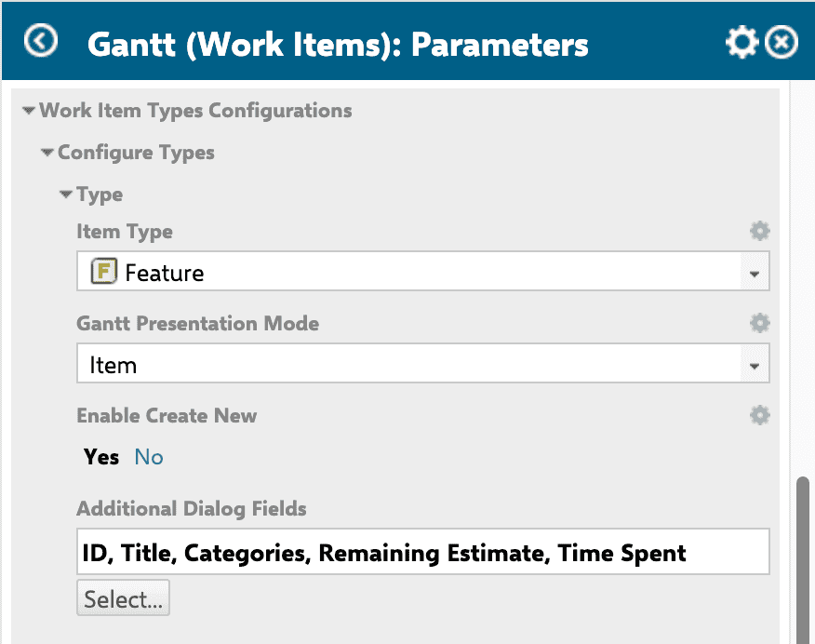Click gear icon beside Enable Create New
This screenshot has height=644, width=815.
[x=759, y=415]
